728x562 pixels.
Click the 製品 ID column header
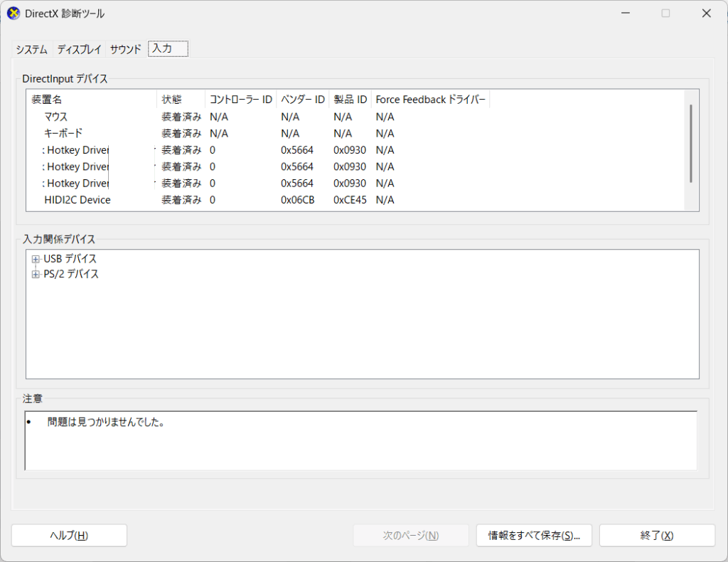[350, 100]
